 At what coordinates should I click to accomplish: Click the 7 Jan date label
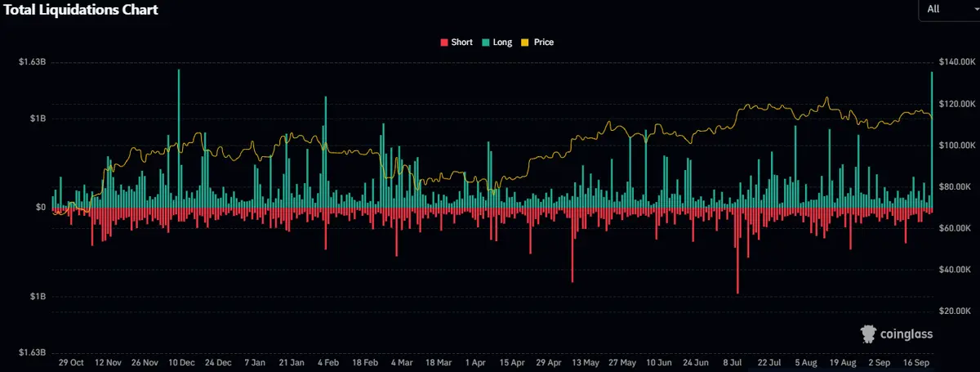click(x=255, y=361)
